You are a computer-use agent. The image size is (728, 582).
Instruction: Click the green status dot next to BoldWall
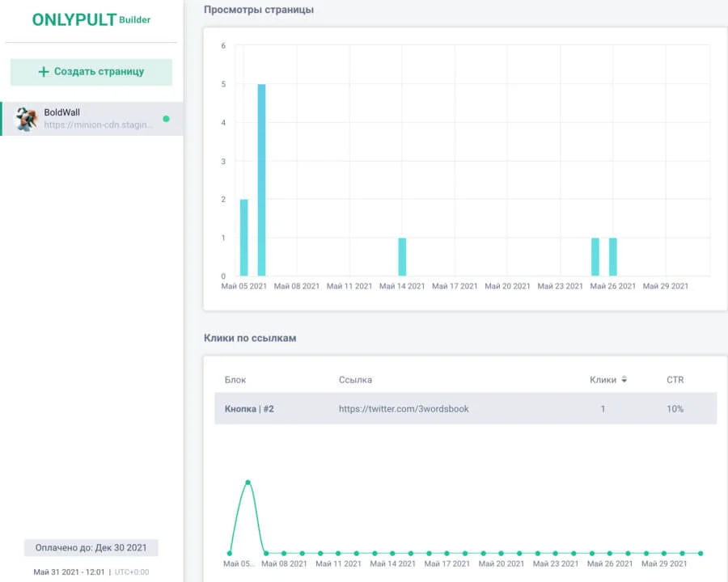point(166,119)
